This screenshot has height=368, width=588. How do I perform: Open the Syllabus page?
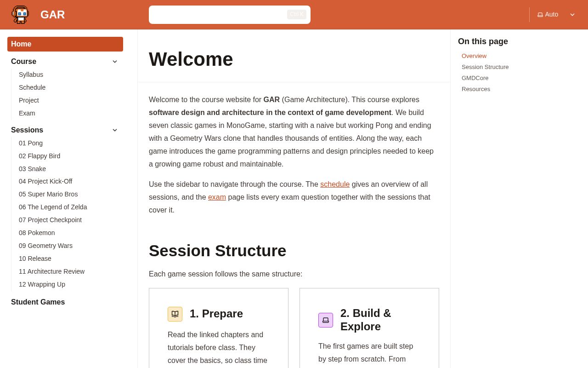[x=31, y=75]
